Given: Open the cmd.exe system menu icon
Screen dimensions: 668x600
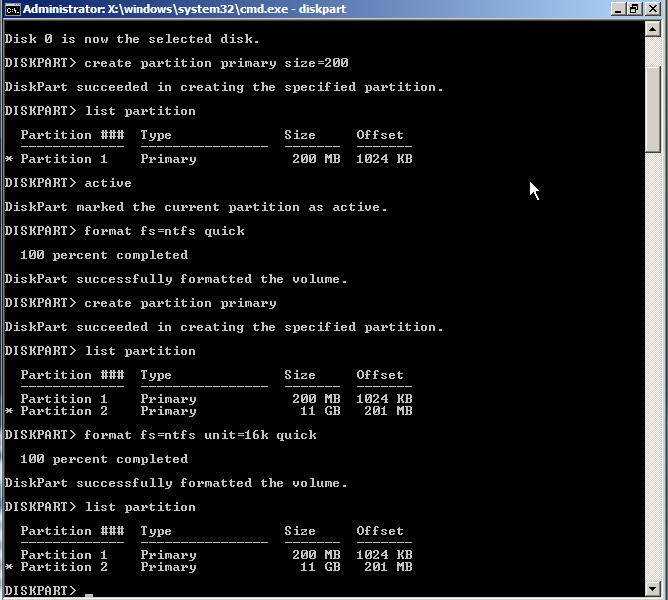Looking at the screenshot, I should pos(12,9).
